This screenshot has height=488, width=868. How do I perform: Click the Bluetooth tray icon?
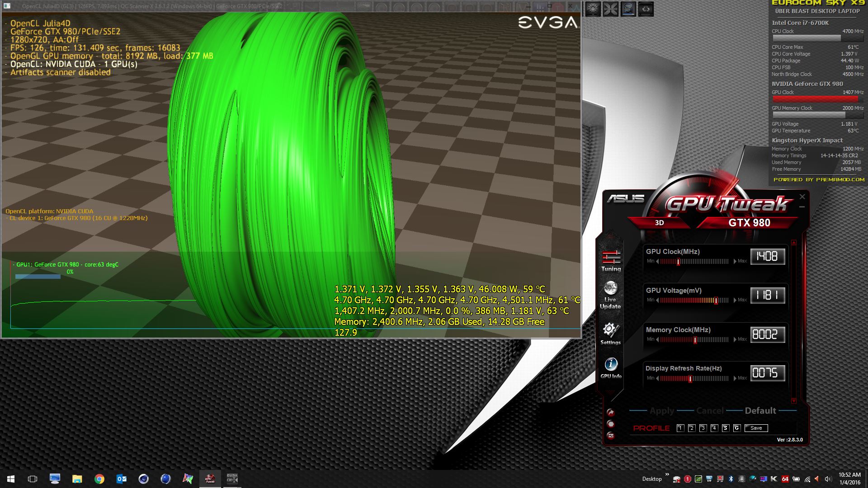[x=731, y=479]
